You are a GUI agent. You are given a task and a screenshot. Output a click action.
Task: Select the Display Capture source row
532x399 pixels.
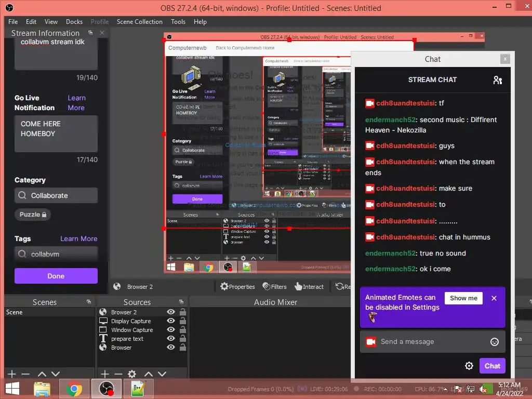pyautogui.click(x=130, y=321)
